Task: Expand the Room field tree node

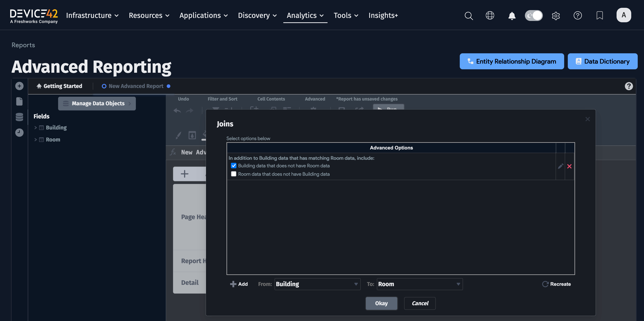Action: pos(35,140)
